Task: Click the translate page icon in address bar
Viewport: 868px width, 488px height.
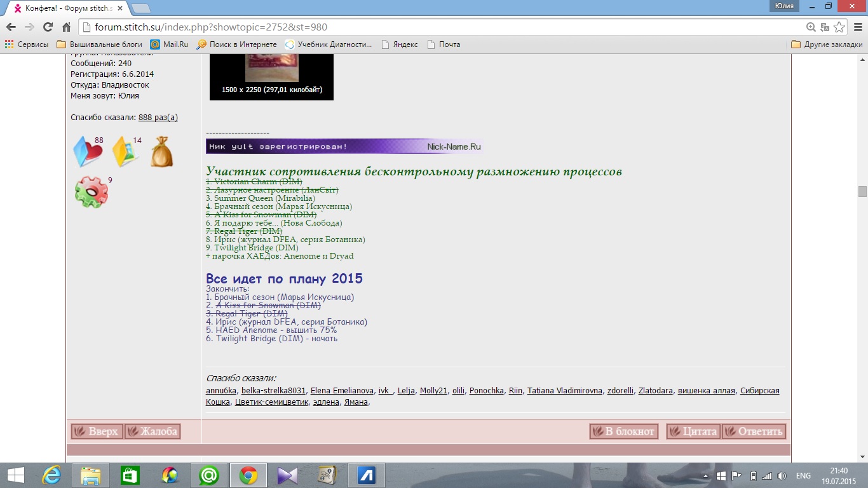Action: point(825,27)
